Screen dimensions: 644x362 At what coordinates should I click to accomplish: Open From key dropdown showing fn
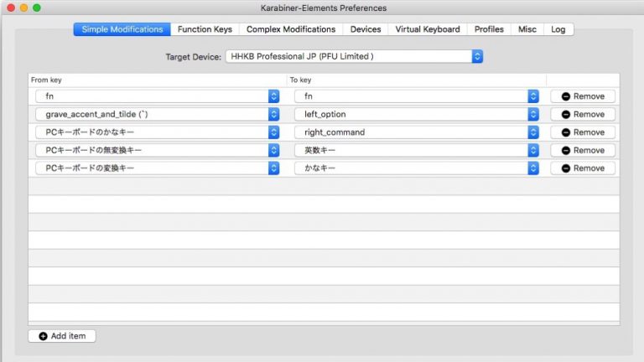coord(158,96)
